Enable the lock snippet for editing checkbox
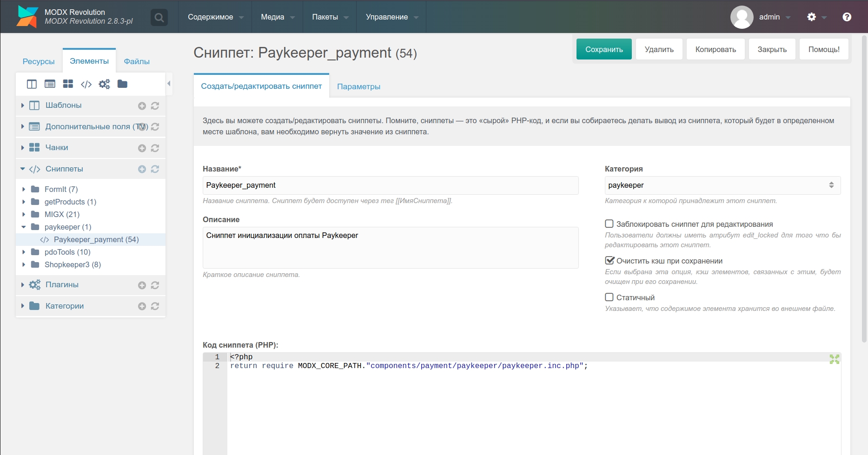The width and height of the screenshot is (868, 455). (609, 224)
